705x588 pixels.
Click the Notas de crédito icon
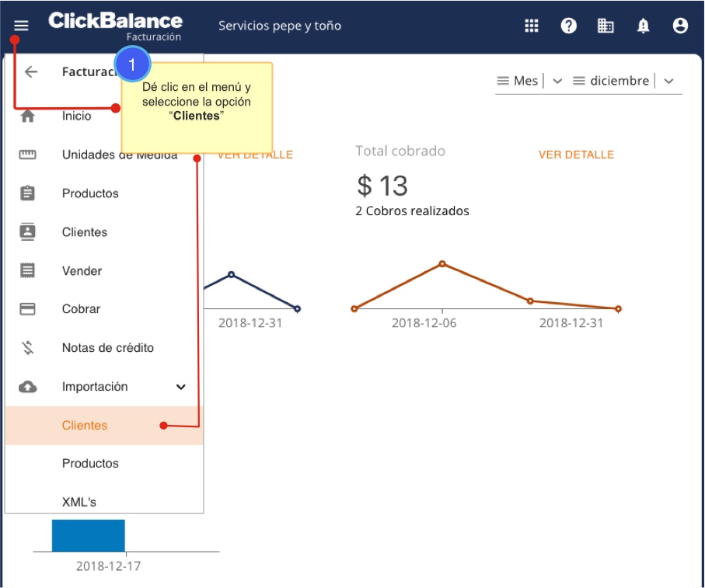click(x=28, y=348)
